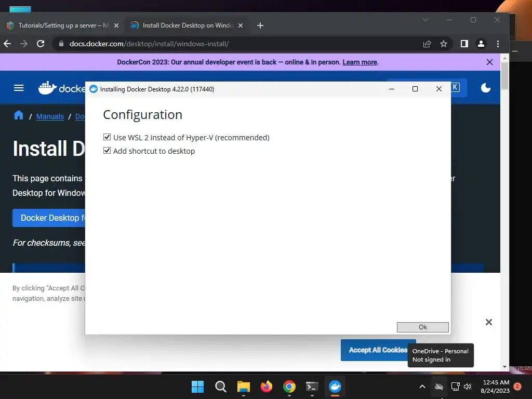Launch Firefox from taskbar

click(x=267, y=387)
